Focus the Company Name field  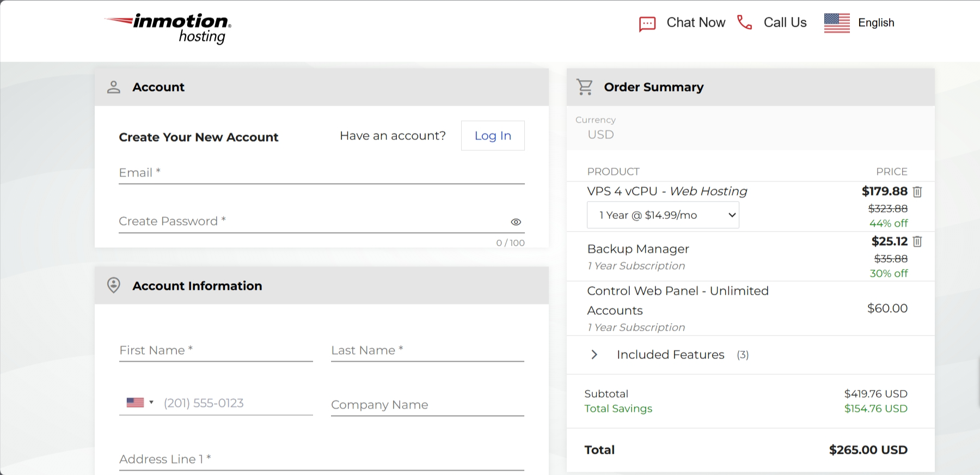427,405
